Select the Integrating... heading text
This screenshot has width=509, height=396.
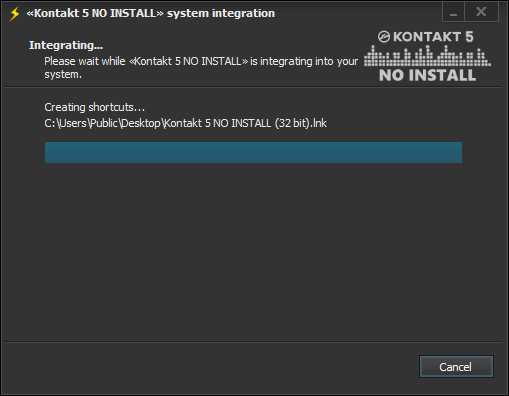[x=66, y=45]
